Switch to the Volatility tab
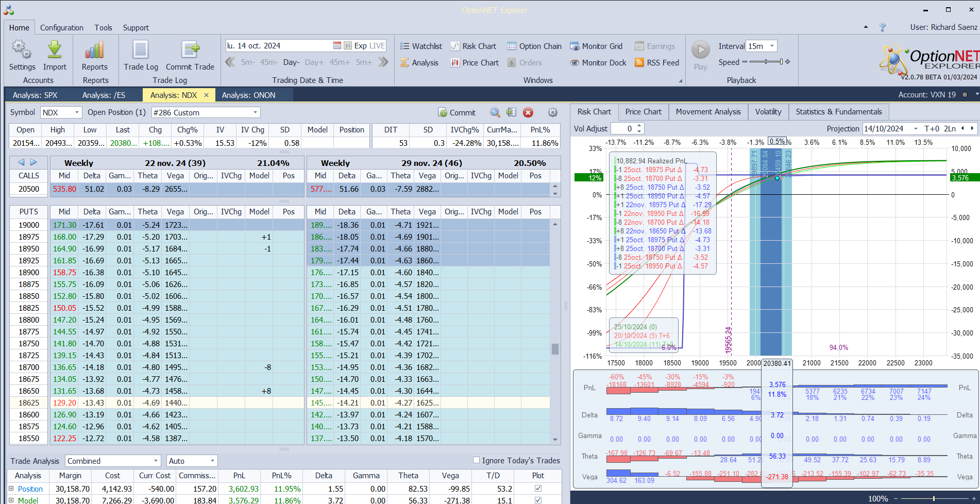The image size is (980, 504). tap(768, 112)
